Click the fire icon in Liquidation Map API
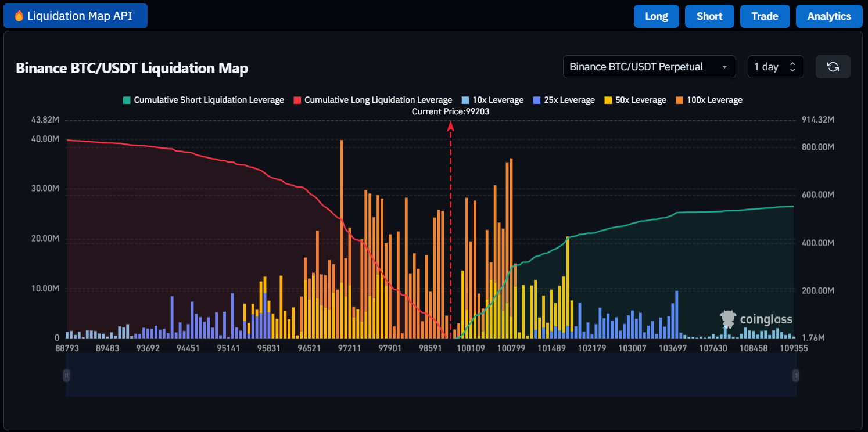The width and height of the screenshot is (868, 432). coord(19,16)
